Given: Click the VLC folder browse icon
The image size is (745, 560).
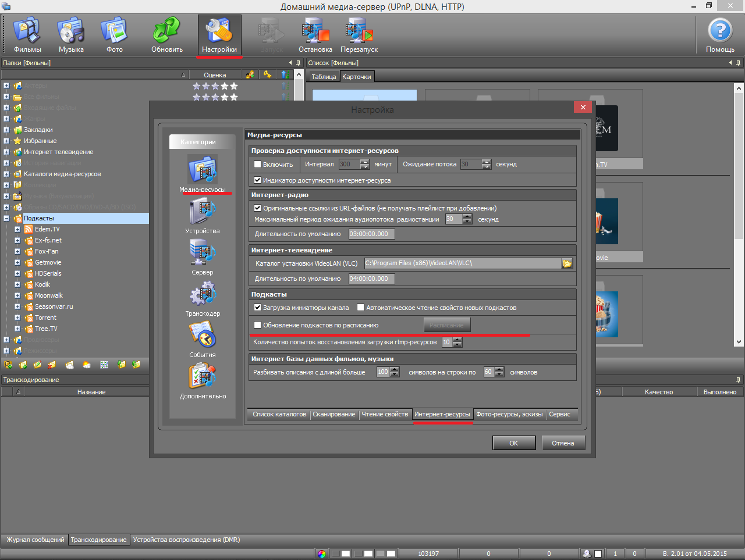Looking at the screenshot, I should [567, 263].
